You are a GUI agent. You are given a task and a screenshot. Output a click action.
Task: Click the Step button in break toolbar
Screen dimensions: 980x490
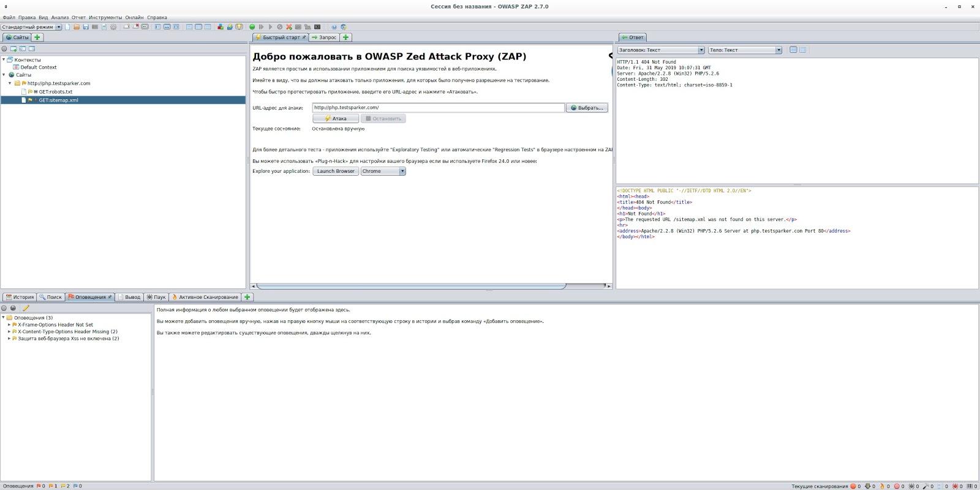[261, 27]
